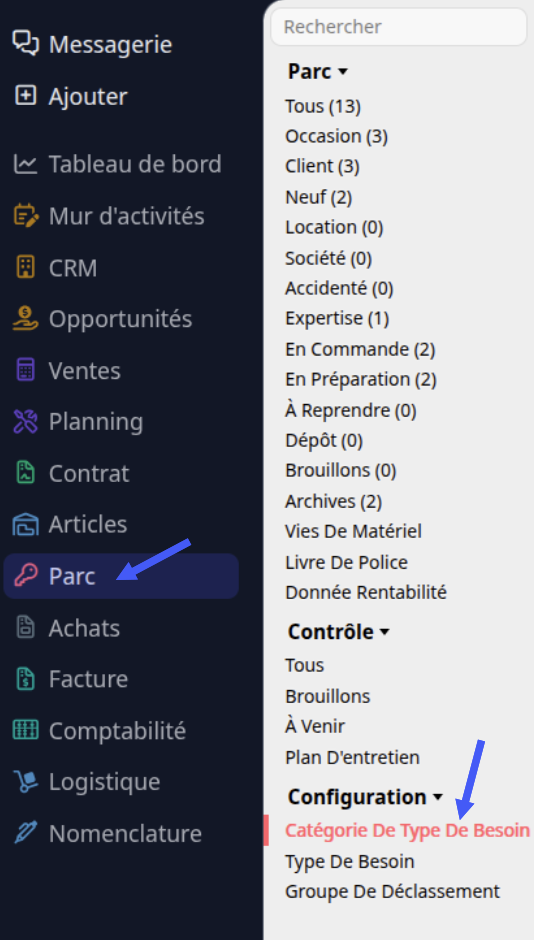
Task: Open the Nomenclature compass icon
Action: [26, 833]
